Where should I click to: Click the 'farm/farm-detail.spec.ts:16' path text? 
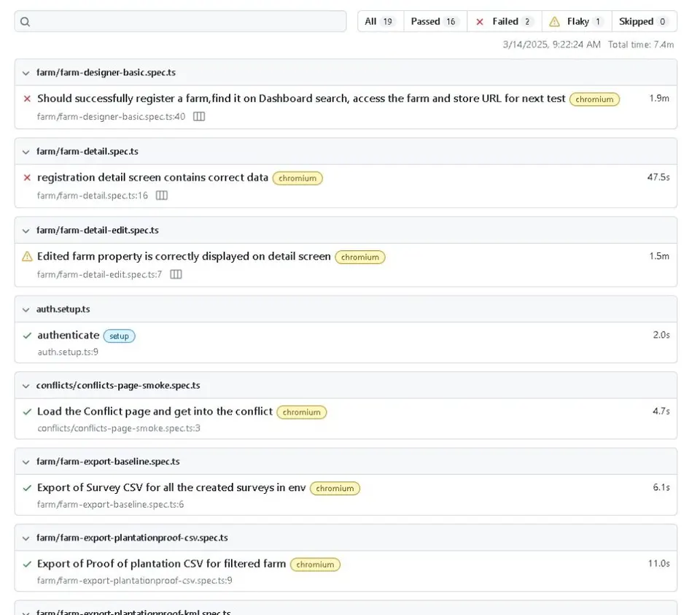93,196
